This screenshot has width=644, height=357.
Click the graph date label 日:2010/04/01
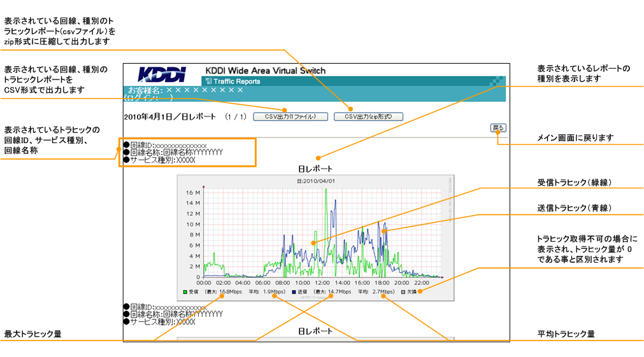(315, 181)
